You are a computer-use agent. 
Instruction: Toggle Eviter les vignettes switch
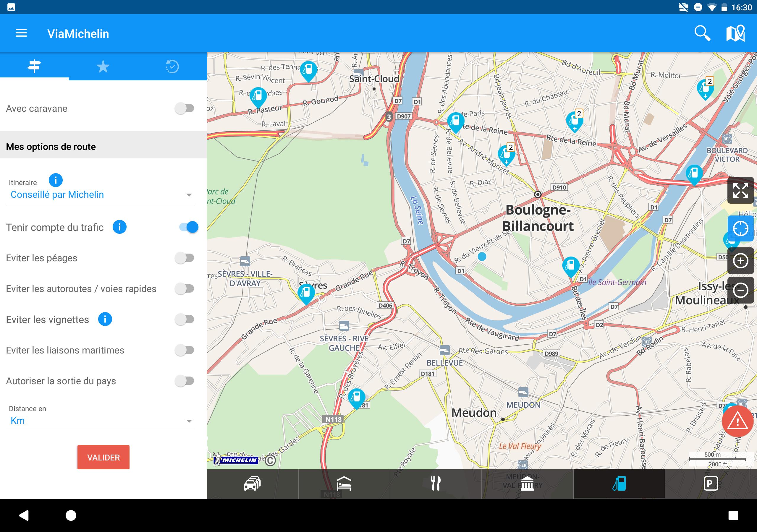tap(184, 319)
